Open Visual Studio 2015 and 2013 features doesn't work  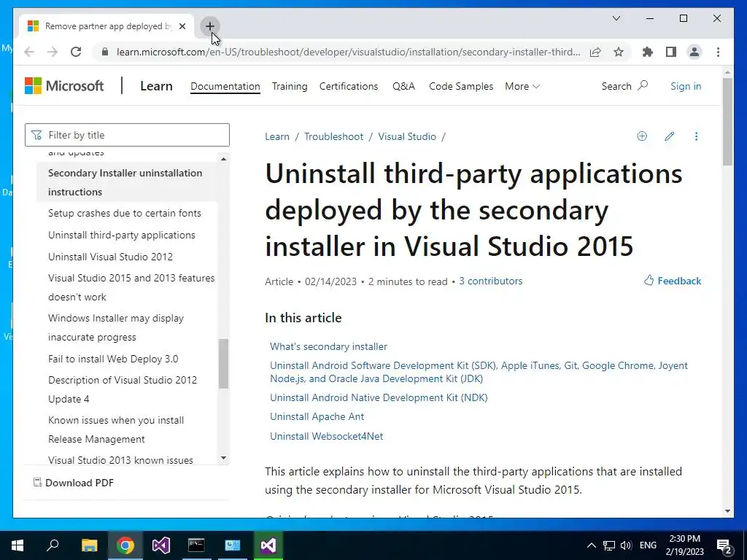click(131, 287)
